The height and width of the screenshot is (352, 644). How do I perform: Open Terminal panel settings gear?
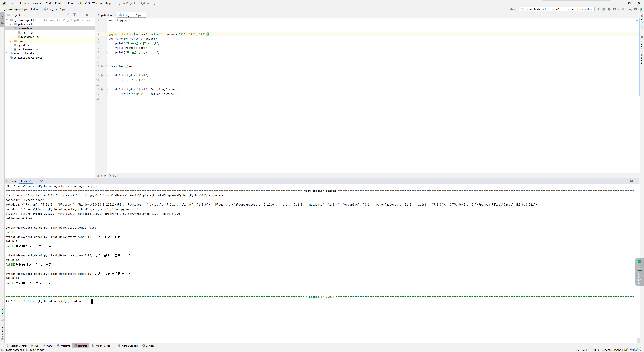point(631,181)
